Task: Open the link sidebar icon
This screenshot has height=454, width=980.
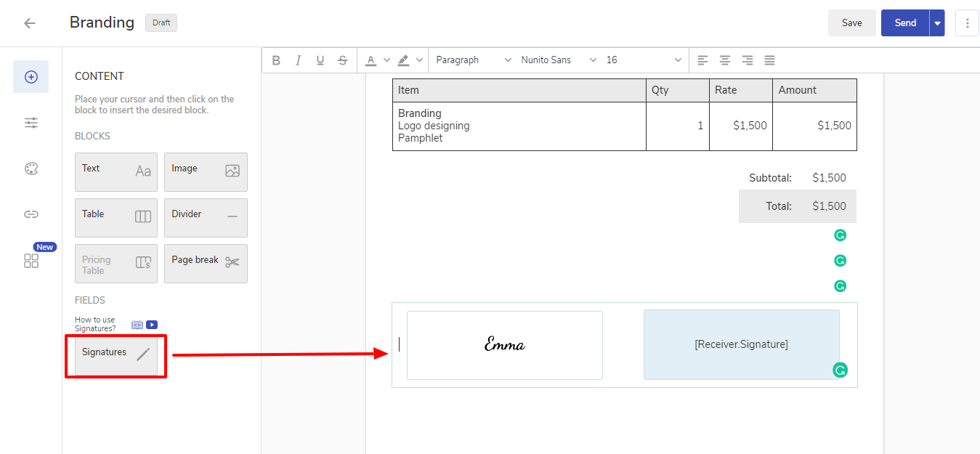Action: [31, 214]
